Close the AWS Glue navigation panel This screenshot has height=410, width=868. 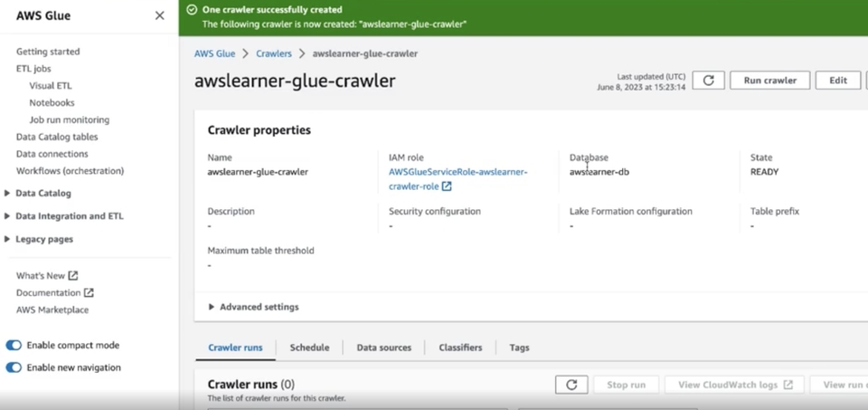pos(159,15)
